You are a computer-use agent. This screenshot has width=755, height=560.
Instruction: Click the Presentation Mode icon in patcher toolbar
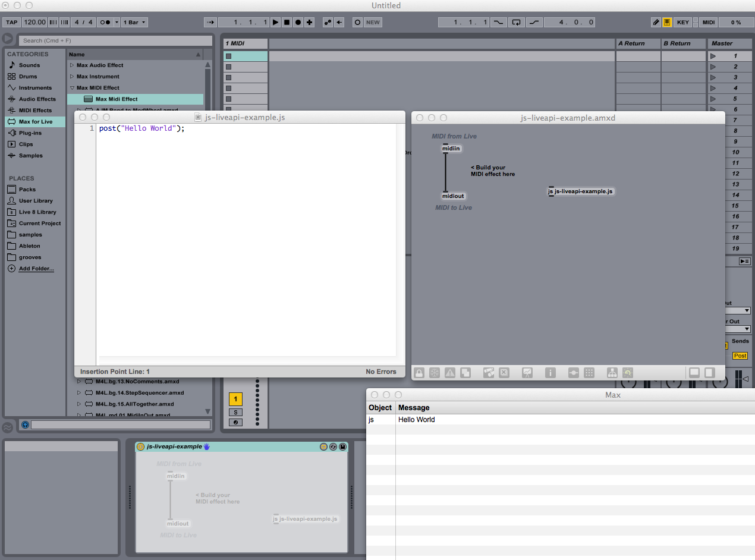pos(527,373)
